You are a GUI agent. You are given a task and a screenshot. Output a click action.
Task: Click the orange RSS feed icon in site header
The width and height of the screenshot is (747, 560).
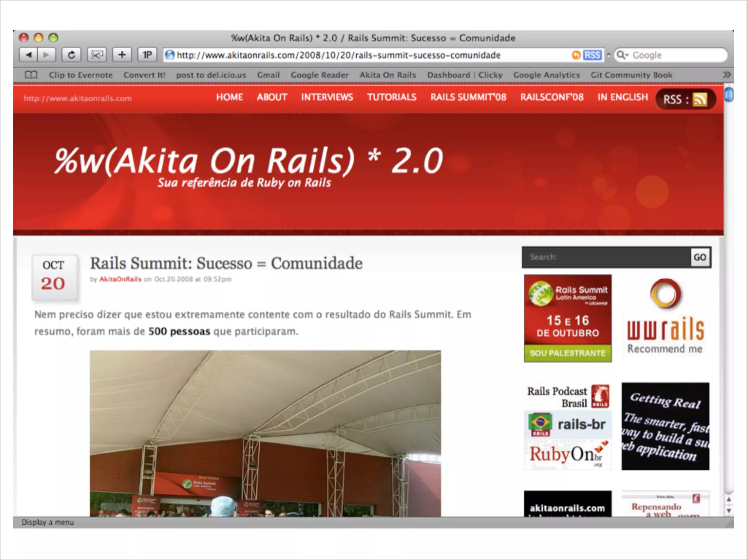click(700, 99)
